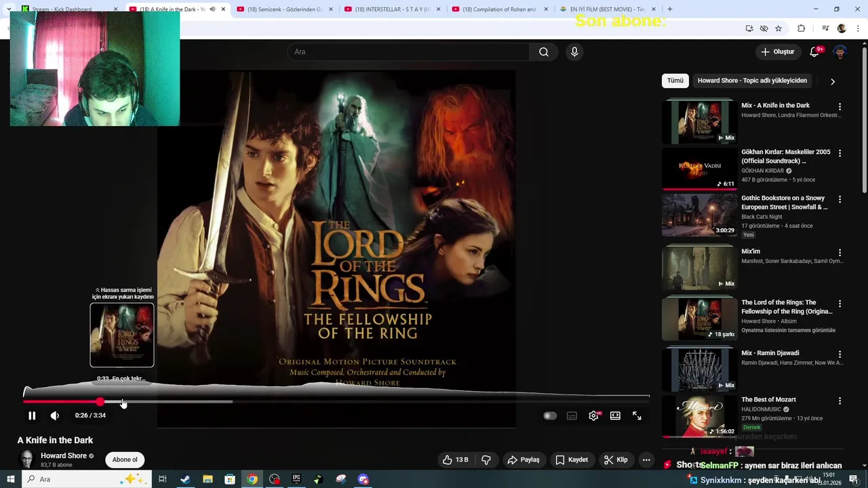Toggle the autoplay switch in the player
This screenshot has width=868, height=488.
pos(550,415)
